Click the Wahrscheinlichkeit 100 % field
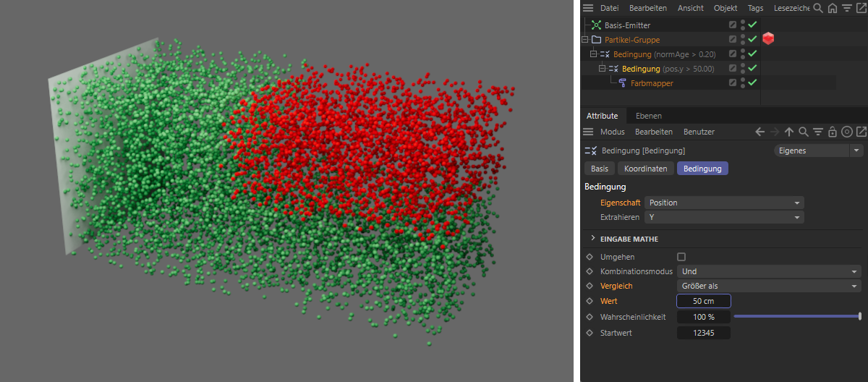The width and height of the screenshot is (868, 382). pos(704,317)
